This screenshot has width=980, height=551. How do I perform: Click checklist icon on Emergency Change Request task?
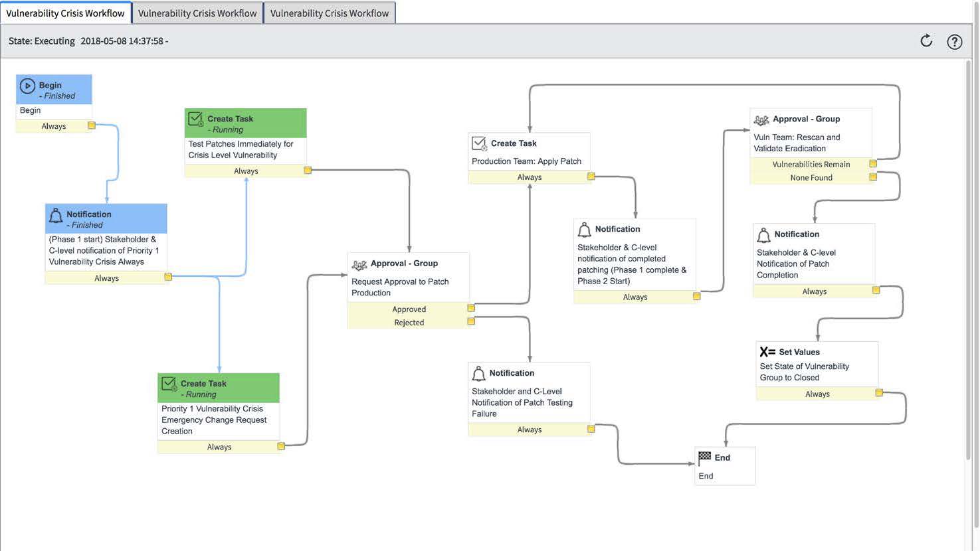[x=169, y=384]
